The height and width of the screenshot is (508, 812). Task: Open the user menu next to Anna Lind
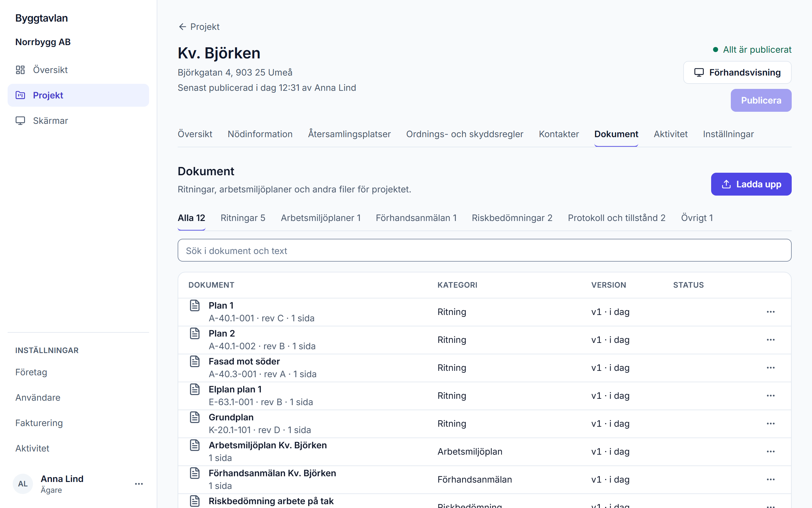[139, 484]
